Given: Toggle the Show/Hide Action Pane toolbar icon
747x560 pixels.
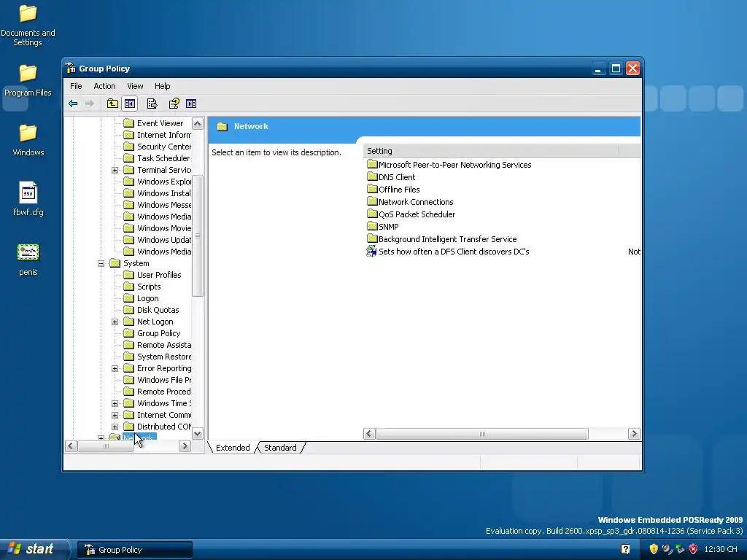Looking at the screenshot, I should [x=191, y=104].
